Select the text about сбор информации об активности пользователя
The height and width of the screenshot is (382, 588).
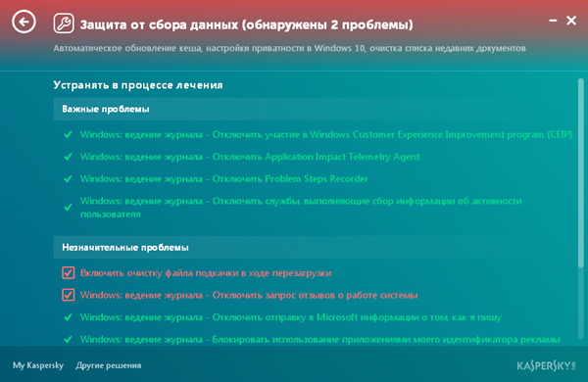[301, 208]
